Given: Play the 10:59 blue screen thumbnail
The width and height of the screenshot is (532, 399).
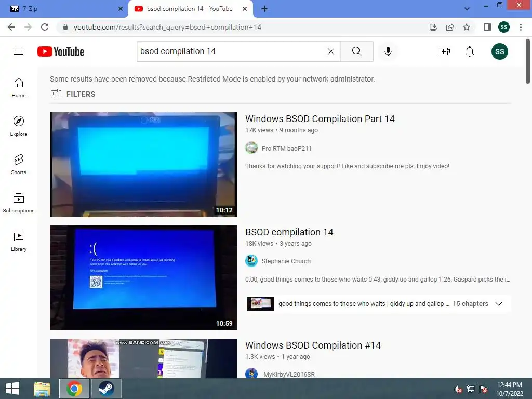Looking at the screenshot, I should [143, 278].
